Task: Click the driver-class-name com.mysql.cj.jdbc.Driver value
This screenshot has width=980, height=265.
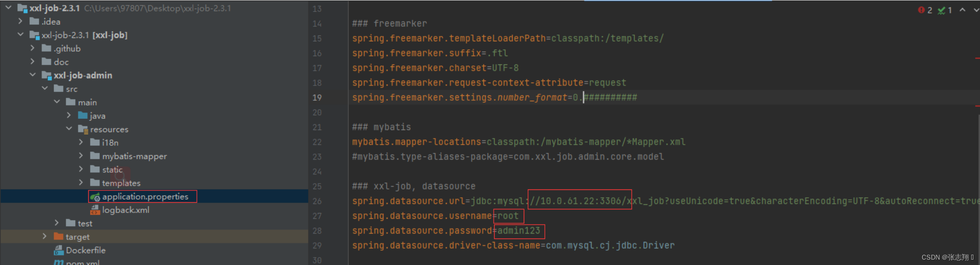Action: 611,245
